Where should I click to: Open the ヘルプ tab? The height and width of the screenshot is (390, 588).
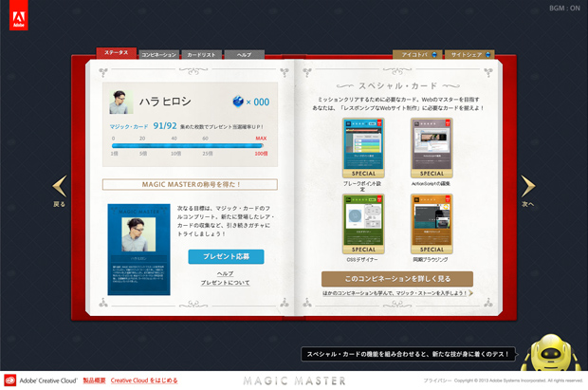point(244,55)
